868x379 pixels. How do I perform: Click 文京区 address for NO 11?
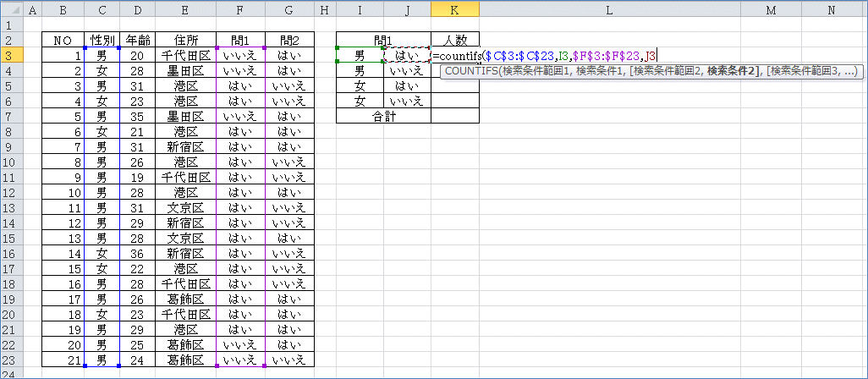185,207
